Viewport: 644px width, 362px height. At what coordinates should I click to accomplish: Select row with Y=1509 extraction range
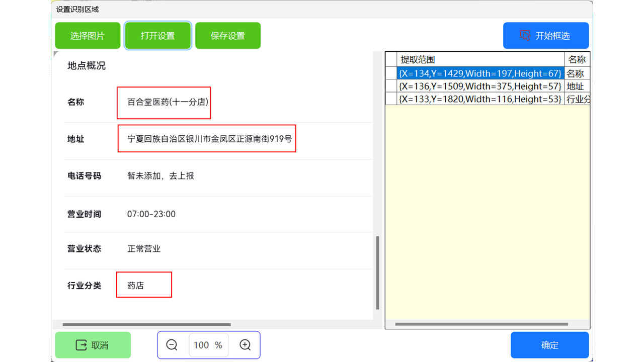tap(480, 86)
